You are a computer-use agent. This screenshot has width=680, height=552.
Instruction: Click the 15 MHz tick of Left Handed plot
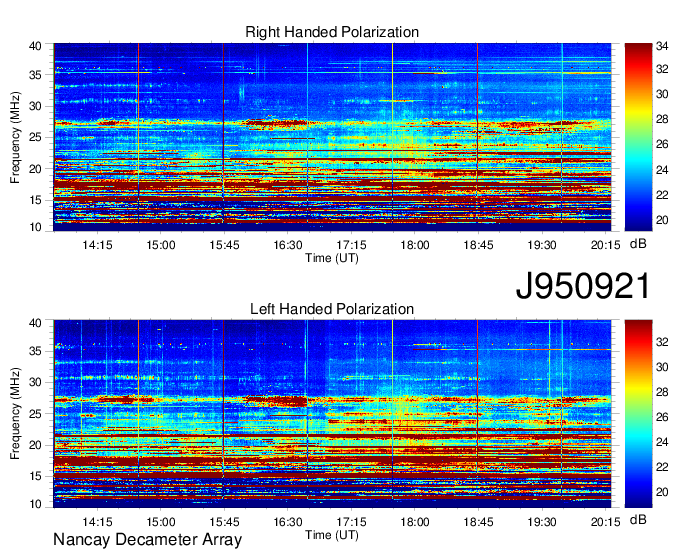coord(35,476)
